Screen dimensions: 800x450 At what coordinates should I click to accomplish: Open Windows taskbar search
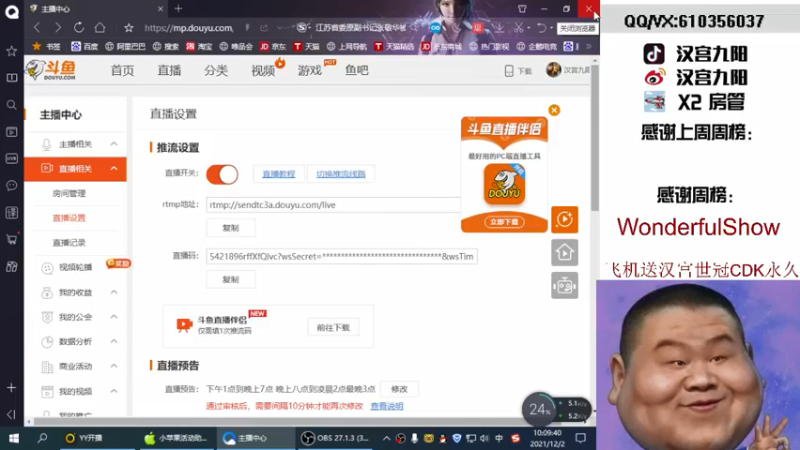42,438
